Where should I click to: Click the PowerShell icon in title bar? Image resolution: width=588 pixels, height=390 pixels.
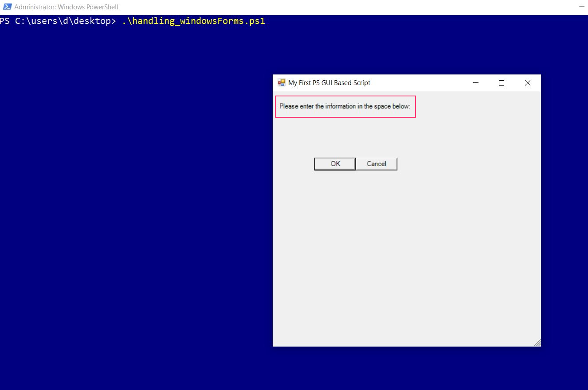(x=7, y=7)
